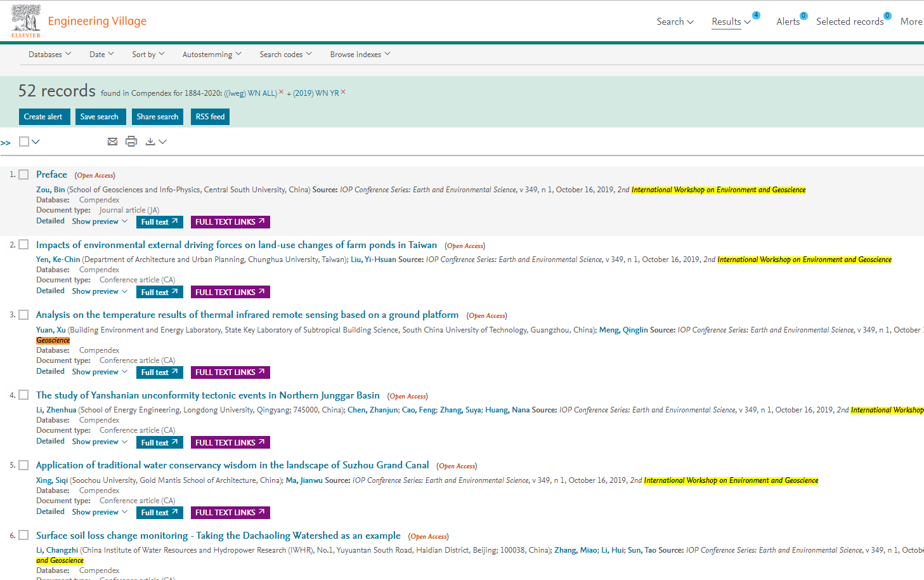Screen dimensions: 924x580
Task: Open Full text for the Preface record
Action: pyautogui.click(x=160, y=222)
